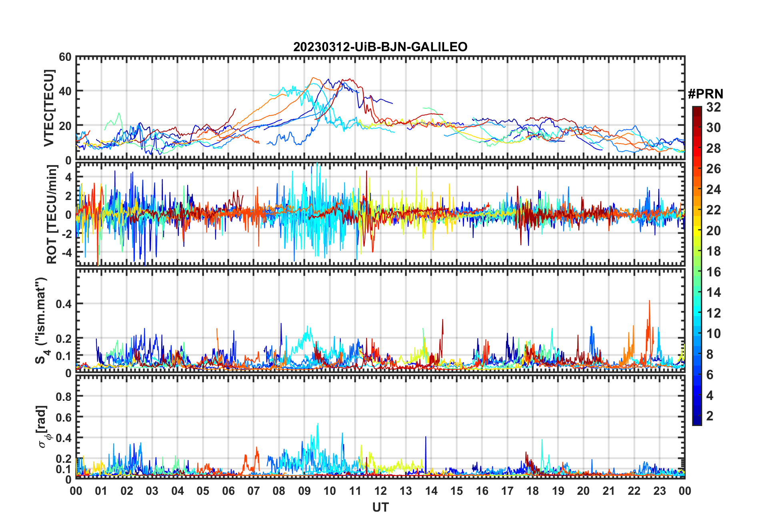Click x-axis hour label 01
Screen dimensions: 761x532
pyautogui.click(x=101, y=491)
